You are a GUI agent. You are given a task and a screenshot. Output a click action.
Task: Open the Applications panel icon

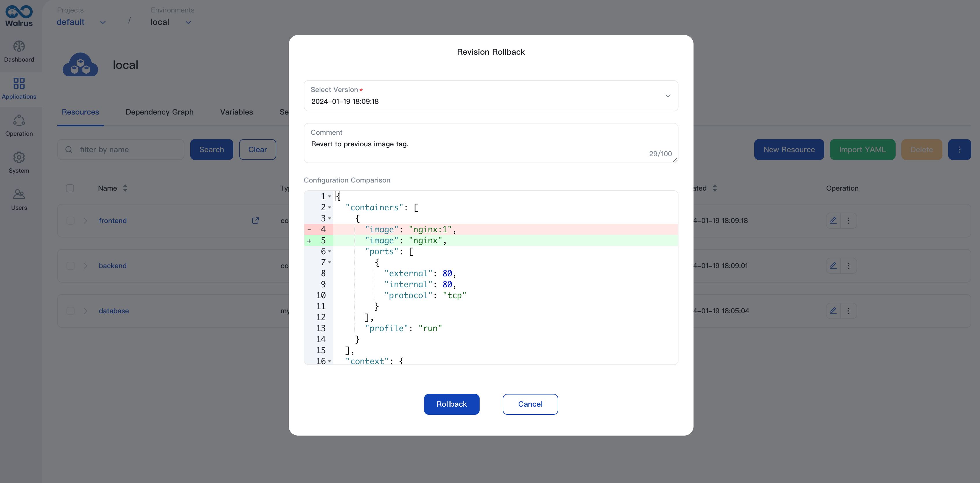tap(19, 88)
